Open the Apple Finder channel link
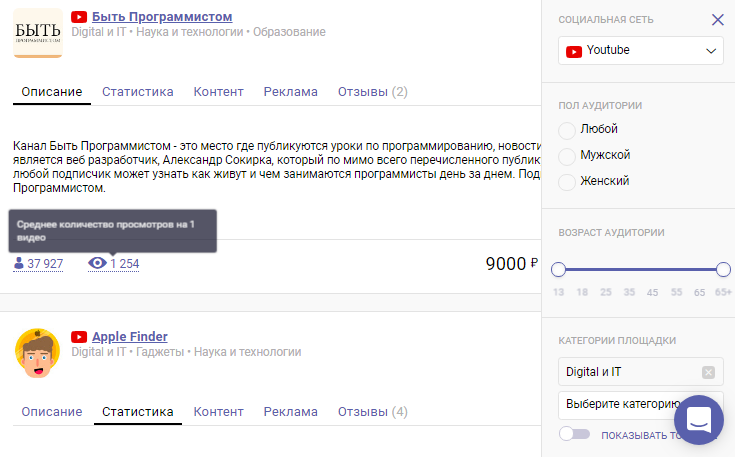735x457 pixels. click(129, 337)
